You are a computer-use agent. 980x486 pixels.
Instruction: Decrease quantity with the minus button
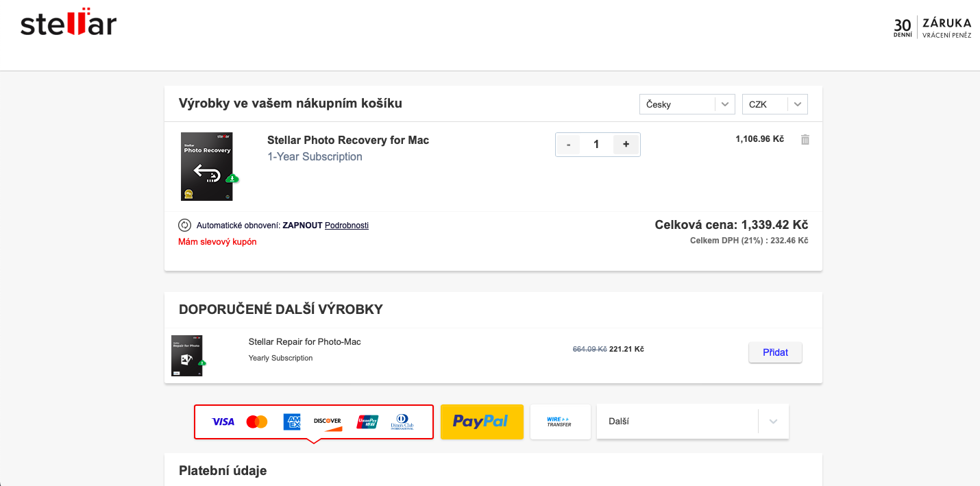coord(568,144)
